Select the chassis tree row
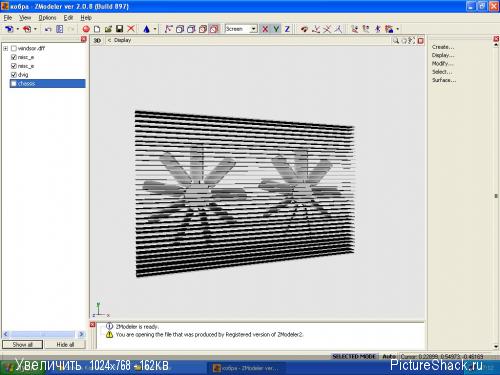 (x=48, y=83)
